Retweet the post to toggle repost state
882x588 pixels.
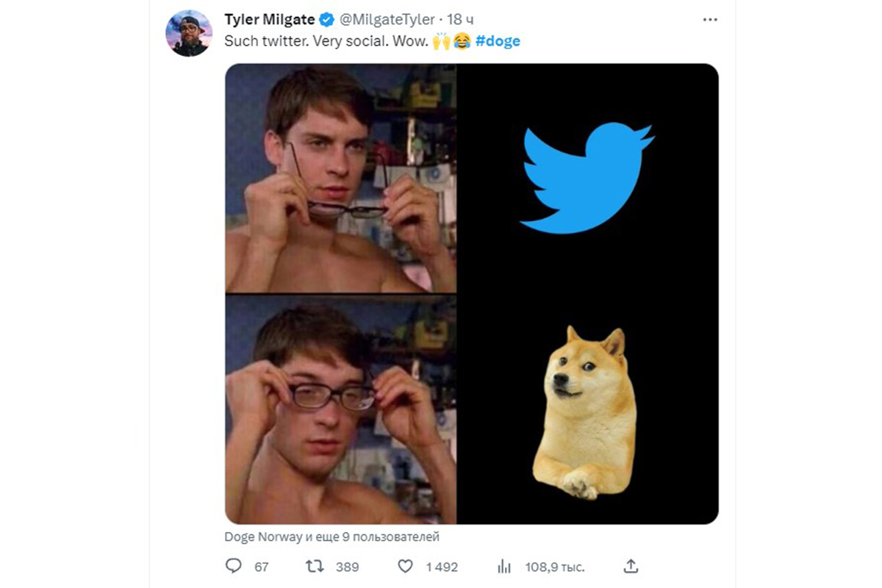point(316,567)
